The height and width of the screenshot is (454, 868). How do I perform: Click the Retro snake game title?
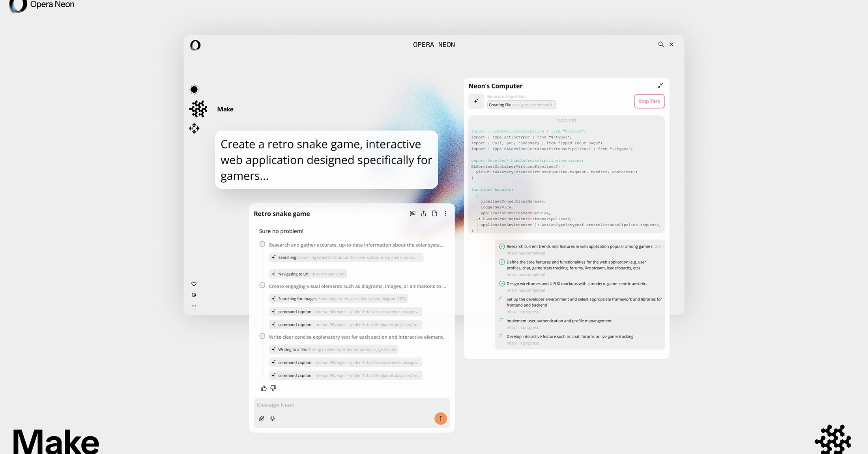(x=282, y=214)
